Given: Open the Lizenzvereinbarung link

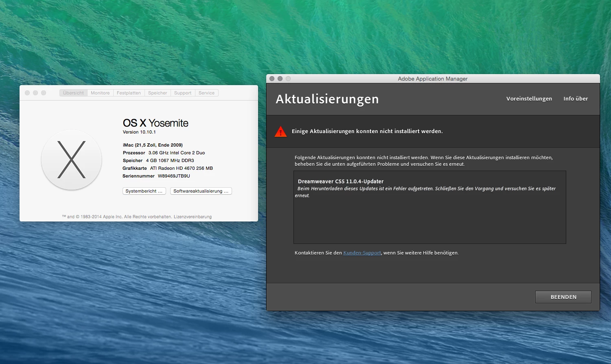Looking at the screenshot, I should (193, 217).
